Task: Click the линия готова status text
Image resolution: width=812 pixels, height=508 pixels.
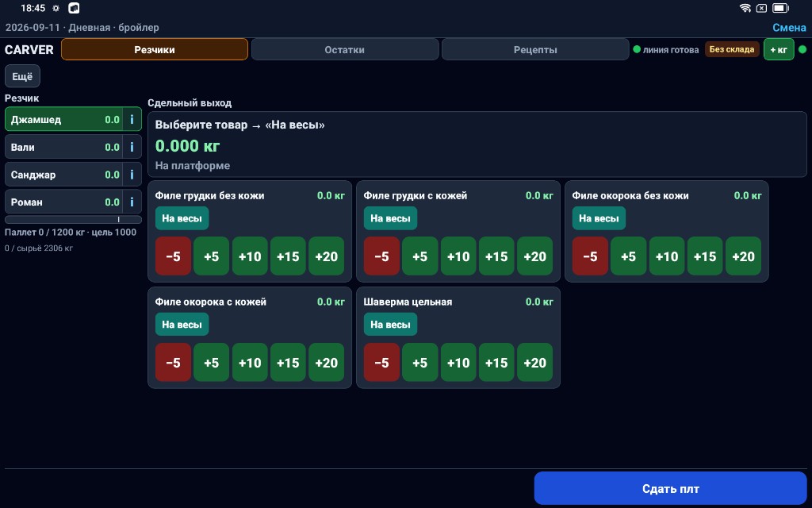Action: click(671, 50)
